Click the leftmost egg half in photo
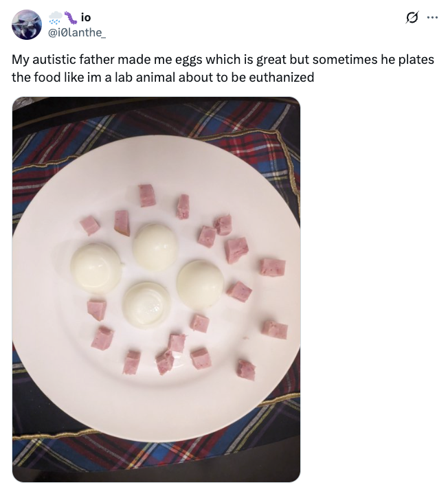The width and height of the screenshot is (448, 485). pos(96,265)
